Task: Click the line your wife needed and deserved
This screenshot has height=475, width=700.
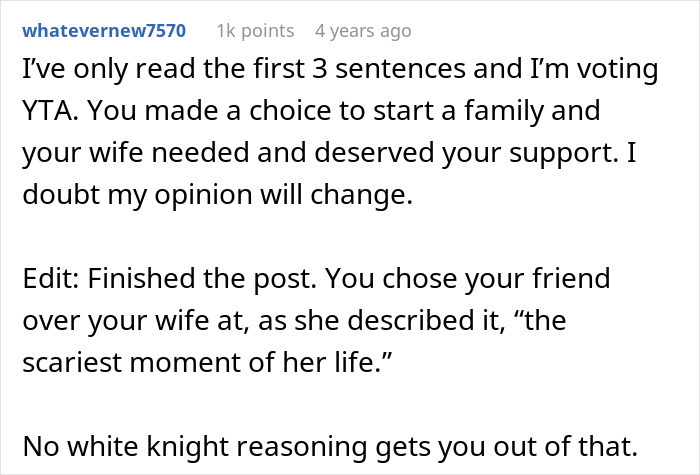Action: click(329, 153)
